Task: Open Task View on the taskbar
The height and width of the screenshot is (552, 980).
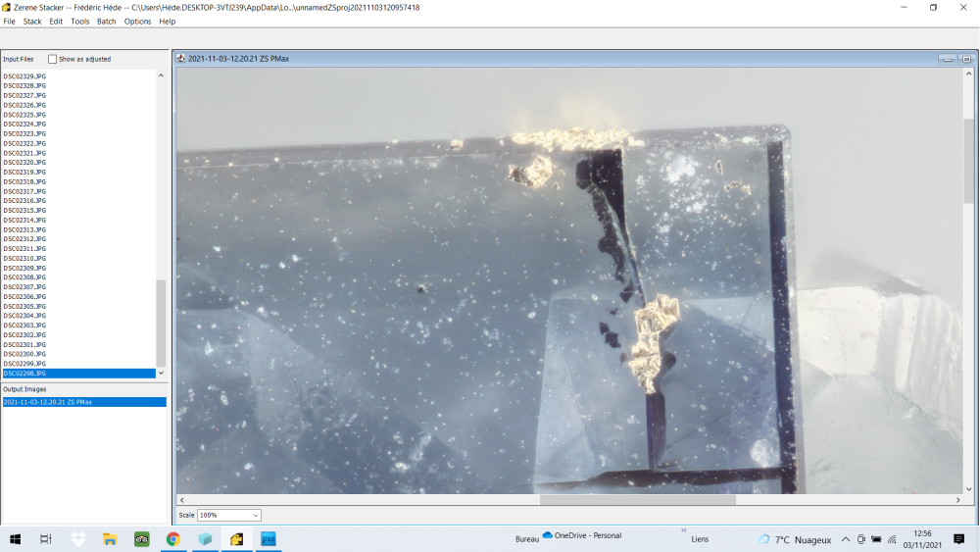Action: click(45, 539)
